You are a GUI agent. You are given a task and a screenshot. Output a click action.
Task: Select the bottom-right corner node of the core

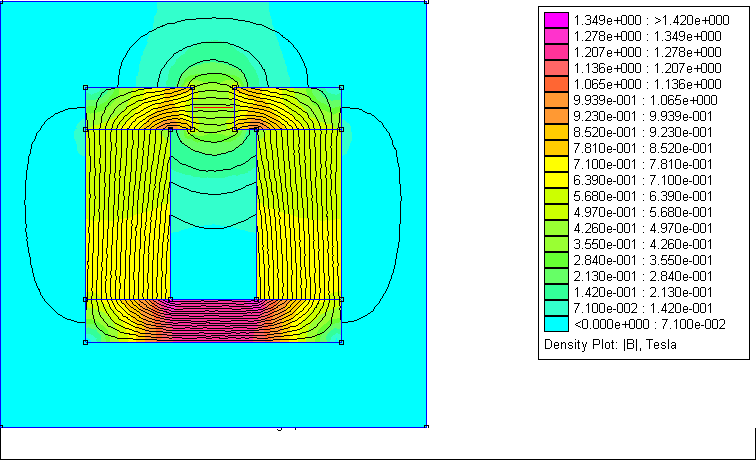coord(341,342)
